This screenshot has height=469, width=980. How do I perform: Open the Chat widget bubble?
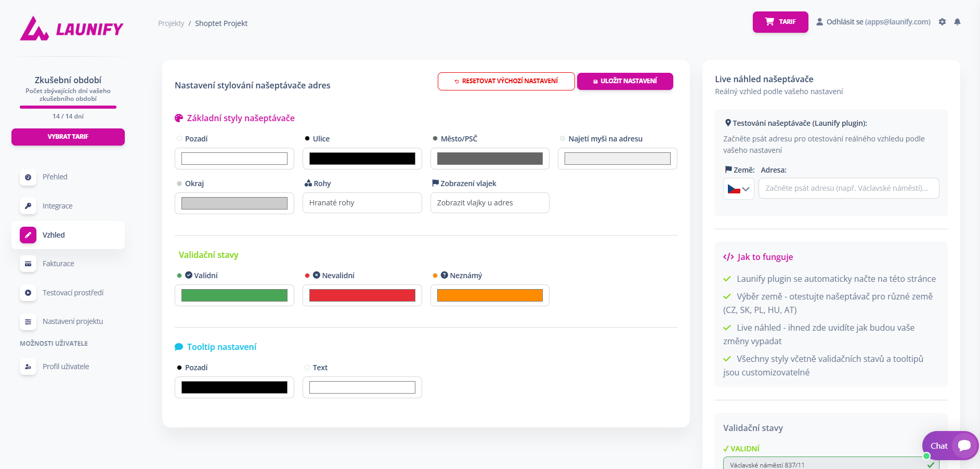pos(950,446)
